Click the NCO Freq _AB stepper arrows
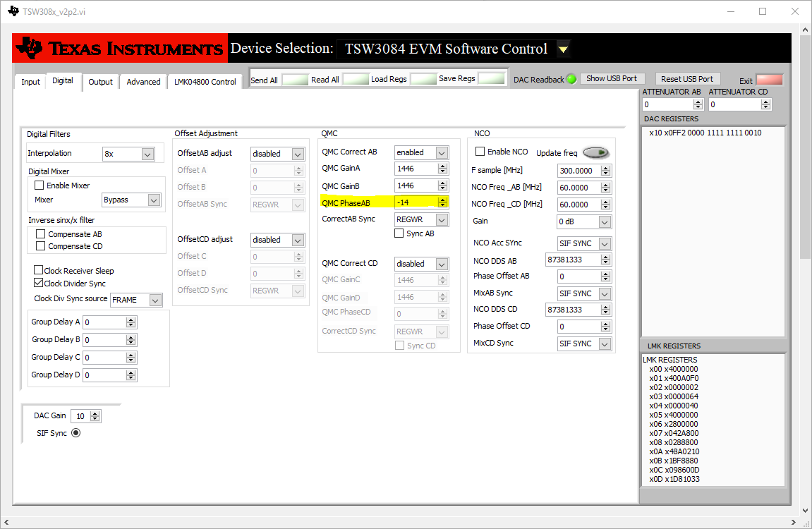Viewport: 812px width, 529px height. pyautogui.click(x=606, y=188)
